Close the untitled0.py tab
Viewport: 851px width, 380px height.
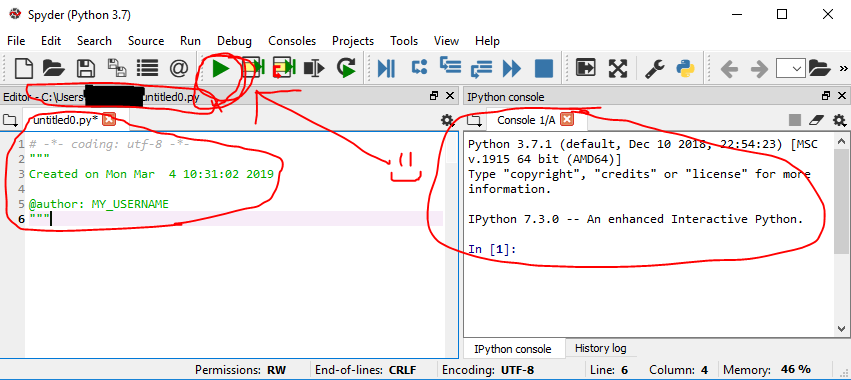(109, 119)
